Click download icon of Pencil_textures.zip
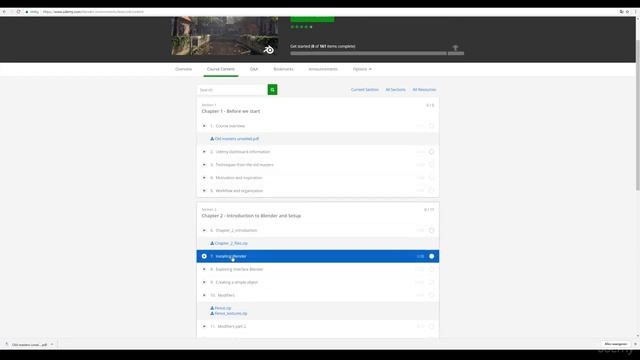Viewport: 640px width, 360px height. (212, 313)
